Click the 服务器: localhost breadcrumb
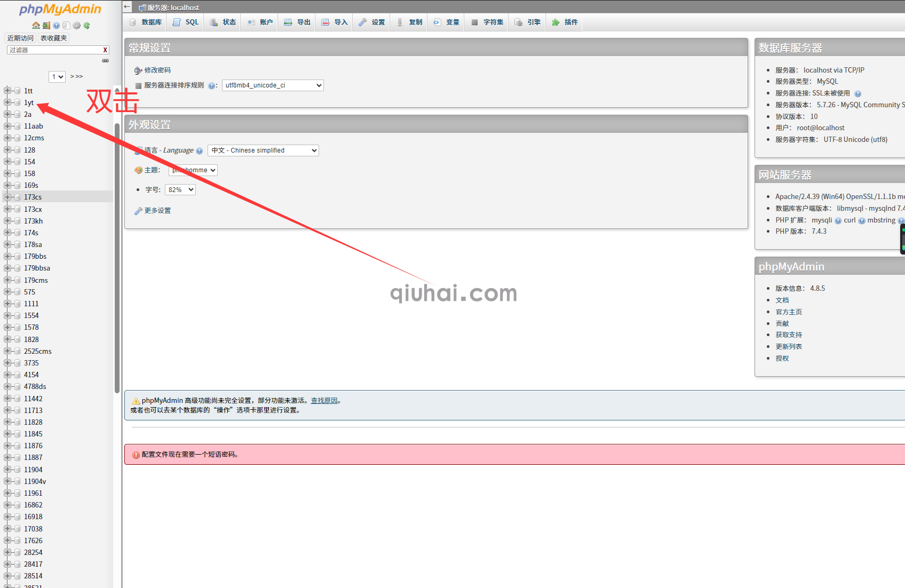The image size is (905, 588). (173, 7)
